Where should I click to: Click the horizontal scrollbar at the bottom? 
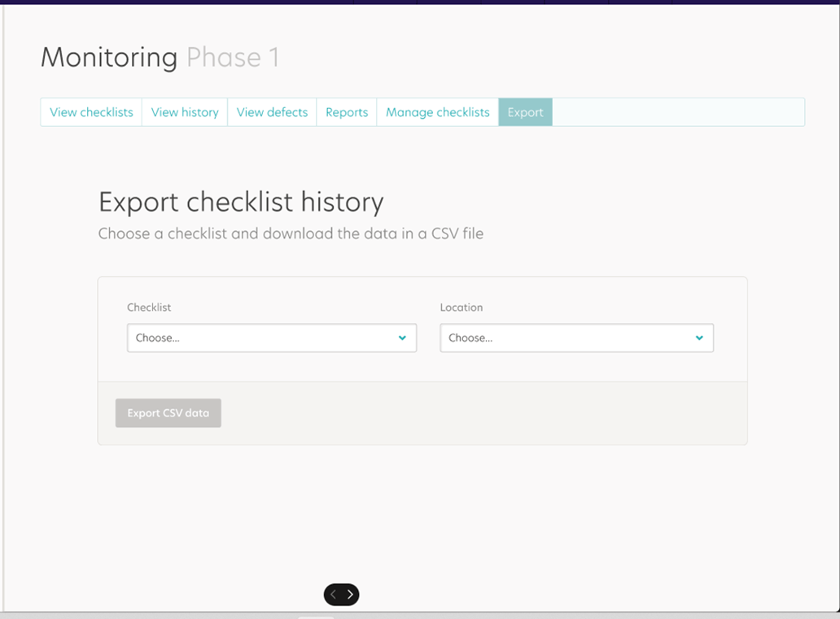point(316,616)
